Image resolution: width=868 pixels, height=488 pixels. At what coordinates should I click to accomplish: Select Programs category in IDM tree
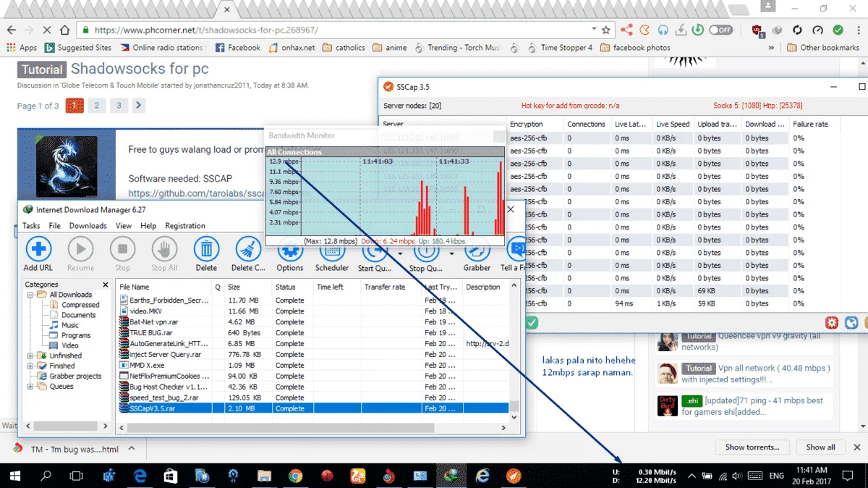tap(76, 335)
